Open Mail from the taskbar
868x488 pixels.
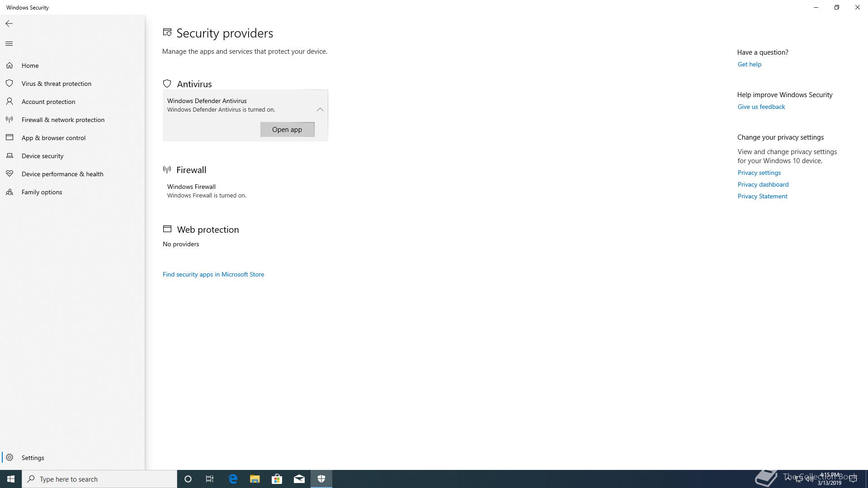(299, 479)
